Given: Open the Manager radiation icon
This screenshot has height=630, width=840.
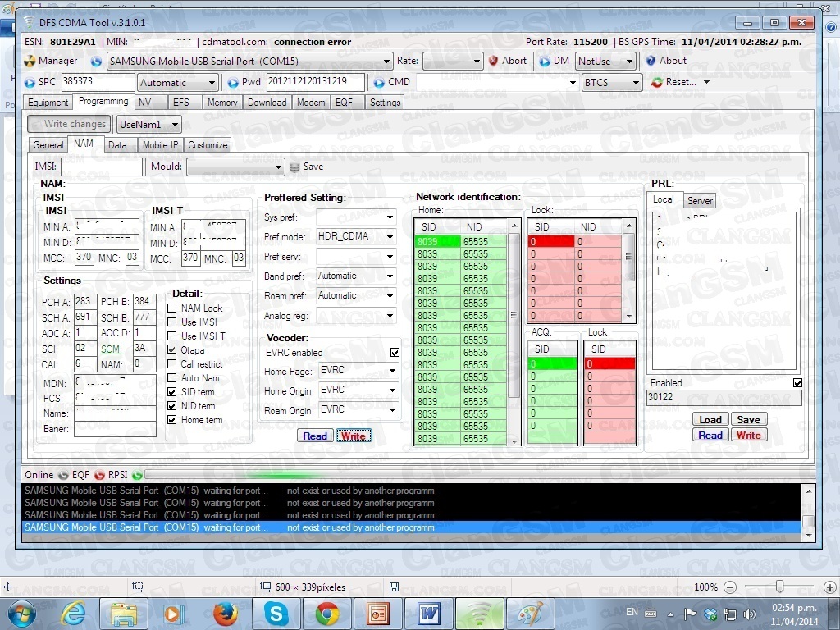Looking at the screenshot, I should [x=30, y=61].
